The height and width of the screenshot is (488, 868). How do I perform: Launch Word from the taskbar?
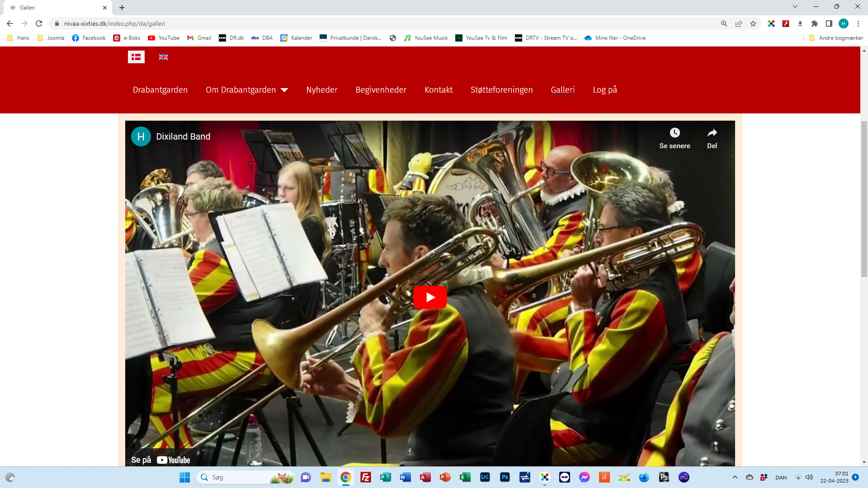click(x=405, y=477)
